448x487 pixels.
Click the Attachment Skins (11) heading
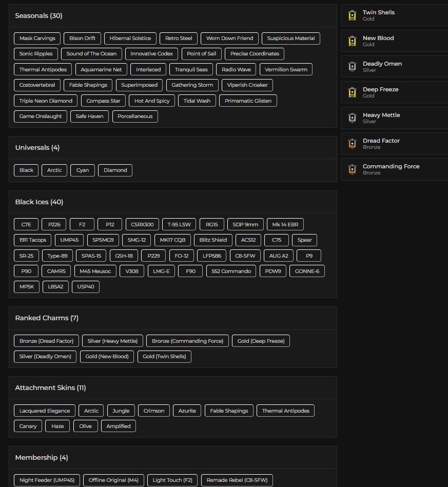click(x=50, y=387)
